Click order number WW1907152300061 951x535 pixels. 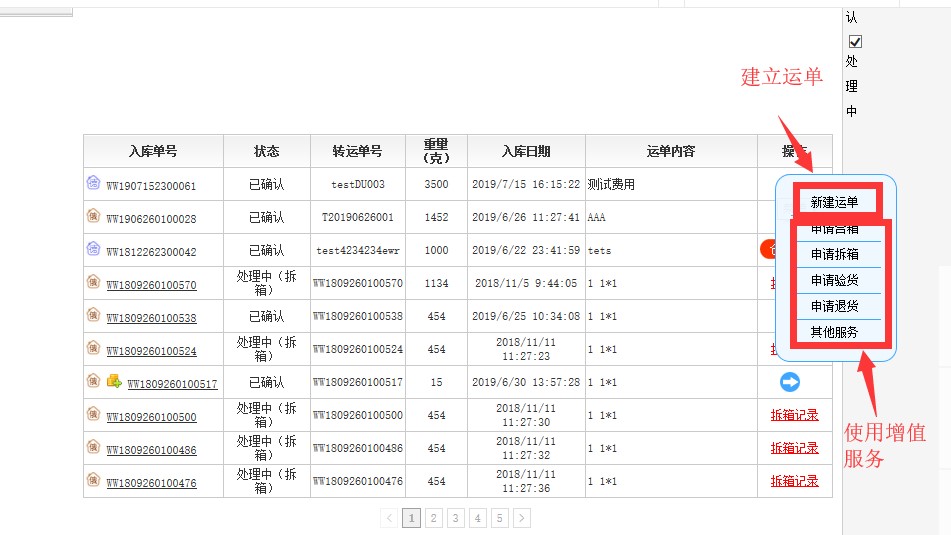(152, 186)
